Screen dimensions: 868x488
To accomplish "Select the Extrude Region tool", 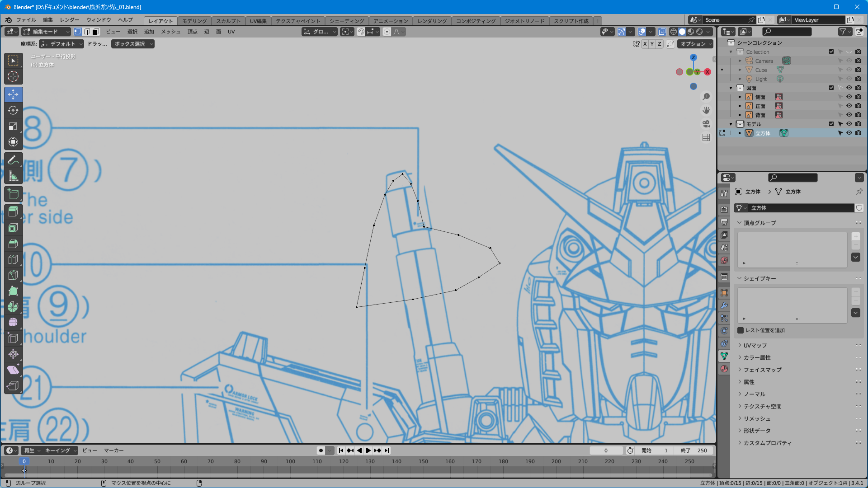I will [13, 211].
